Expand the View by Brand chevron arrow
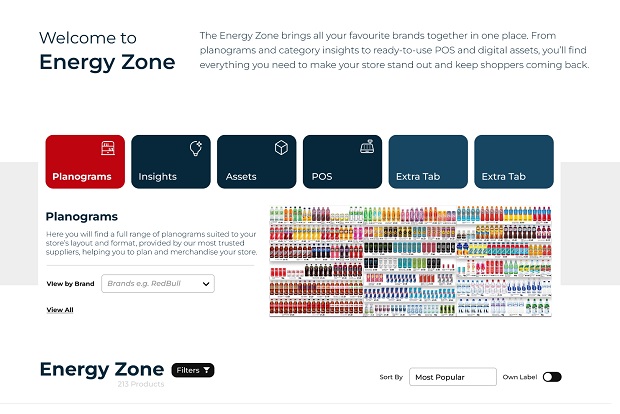 click(x=206, y=284)
